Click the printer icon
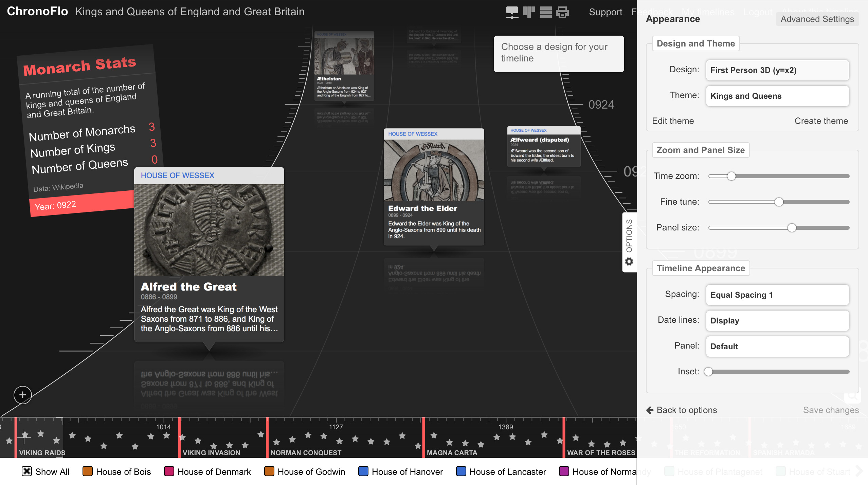 [562, 12]
